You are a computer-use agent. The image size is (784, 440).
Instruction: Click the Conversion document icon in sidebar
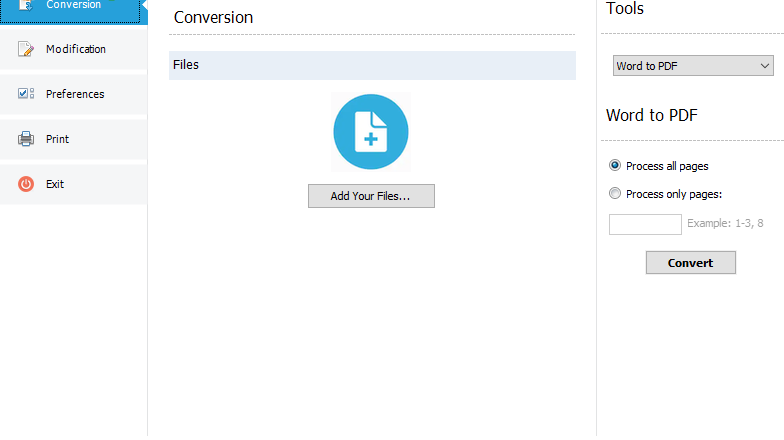(26, 6)
